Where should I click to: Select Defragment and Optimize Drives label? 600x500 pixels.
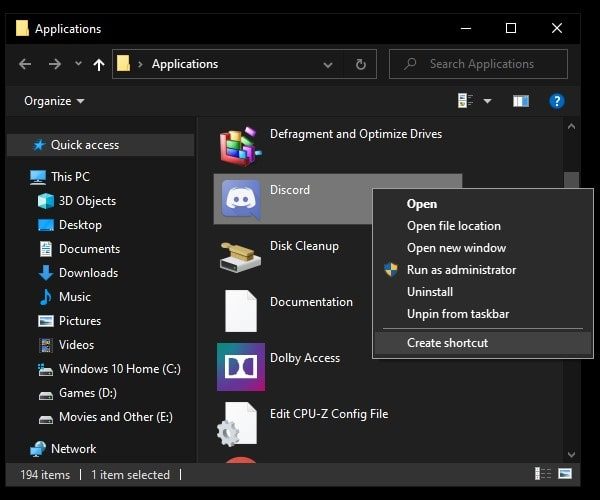356,134
